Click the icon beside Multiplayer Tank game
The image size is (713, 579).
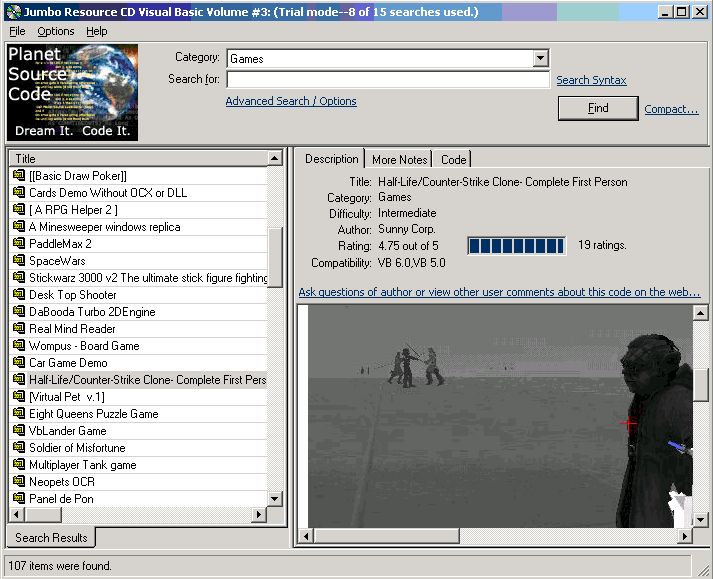tap(19, 464)
